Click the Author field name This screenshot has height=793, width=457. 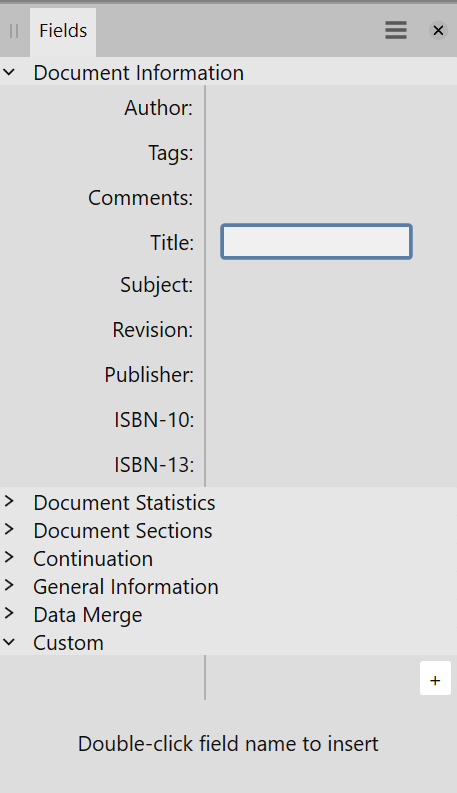pyautogui.click(x=159, y=108)
